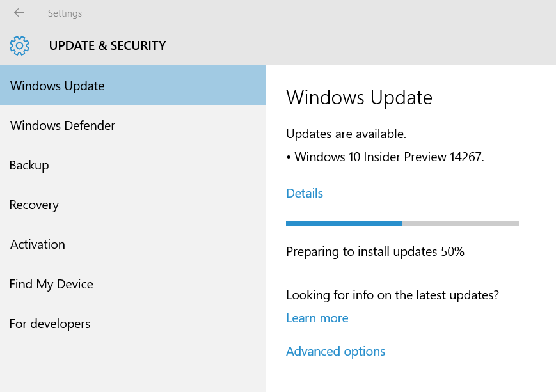
Task: Open the Recovery settings section
Action: (34, 205)
